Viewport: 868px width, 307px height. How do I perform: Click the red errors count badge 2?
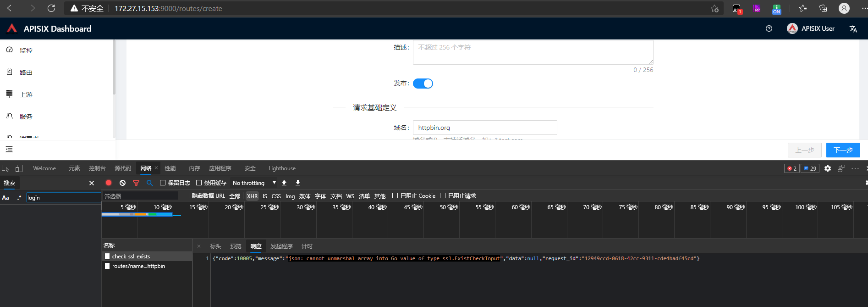click(791, 168)
